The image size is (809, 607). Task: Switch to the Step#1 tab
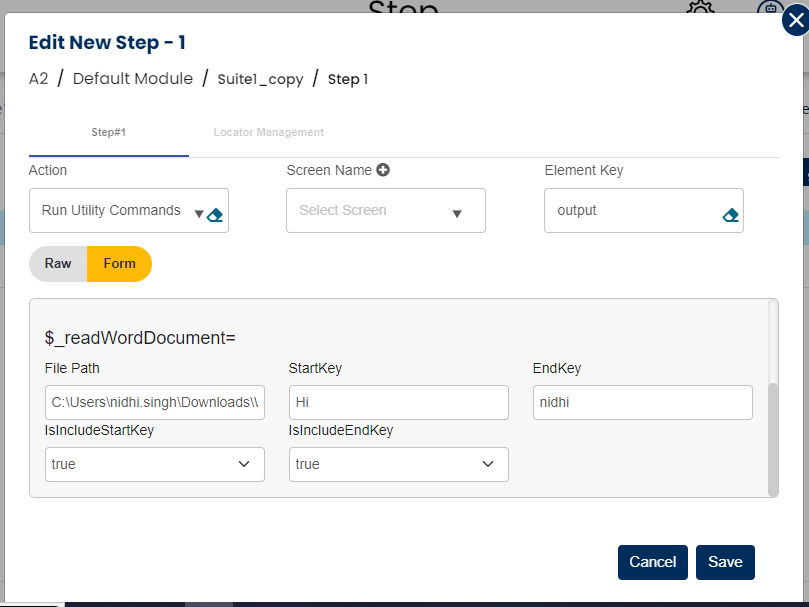[x=108, y=132]
